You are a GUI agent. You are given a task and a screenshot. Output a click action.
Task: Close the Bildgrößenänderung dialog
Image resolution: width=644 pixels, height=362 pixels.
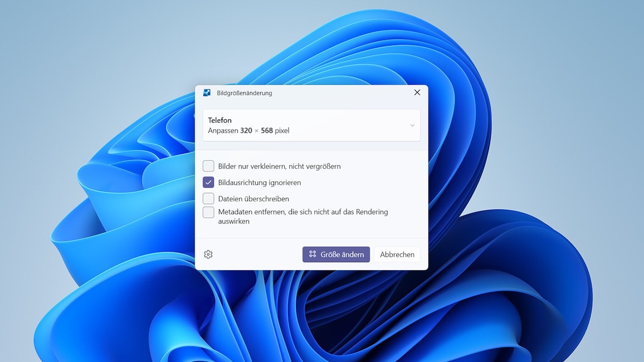point(417,93)
